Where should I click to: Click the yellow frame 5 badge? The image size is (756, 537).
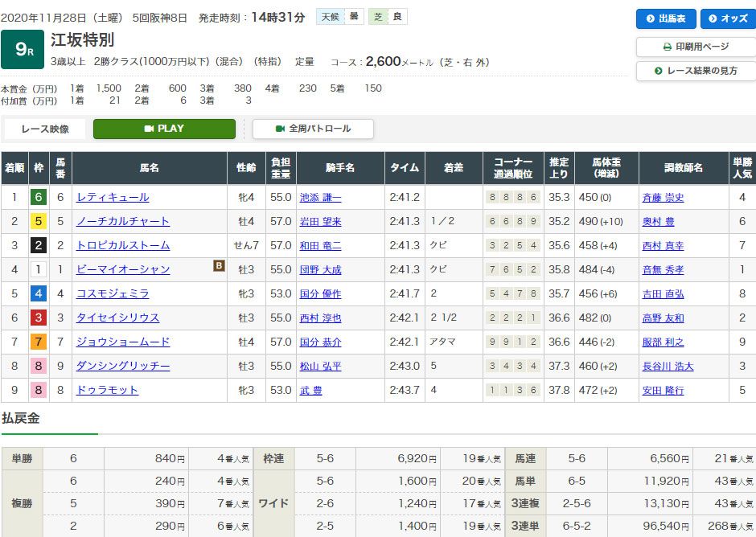pos(39,221)
